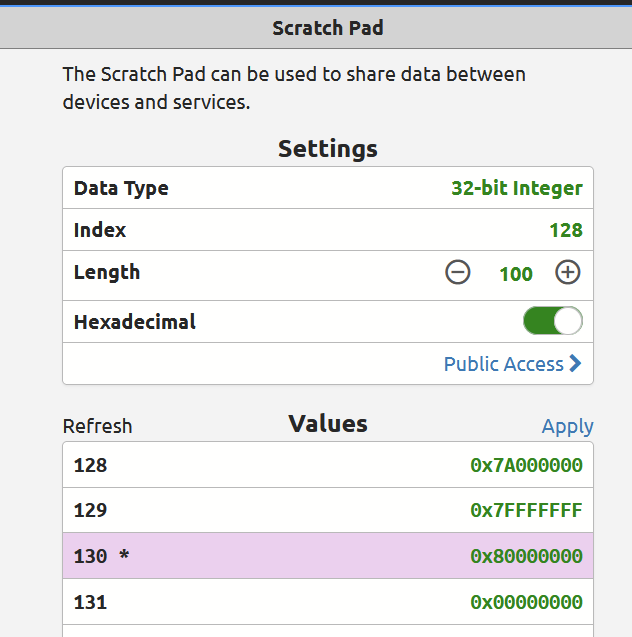This screenshot has height=637, width=632.
Task: Edit the Length value 100
Action: pyautogui.click(x=515, y=273)
